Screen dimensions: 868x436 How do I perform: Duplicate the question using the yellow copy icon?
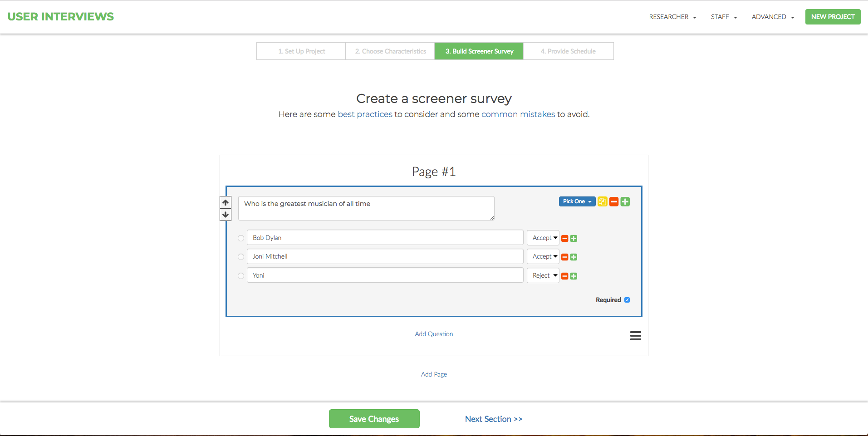(x=602, y=201)
